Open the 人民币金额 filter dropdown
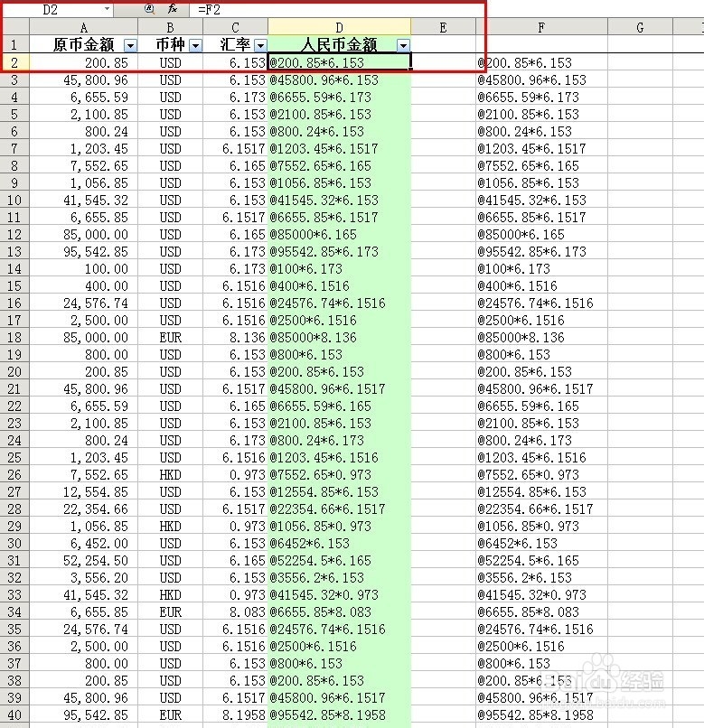 pyautogui.click(x=403, y=45)
